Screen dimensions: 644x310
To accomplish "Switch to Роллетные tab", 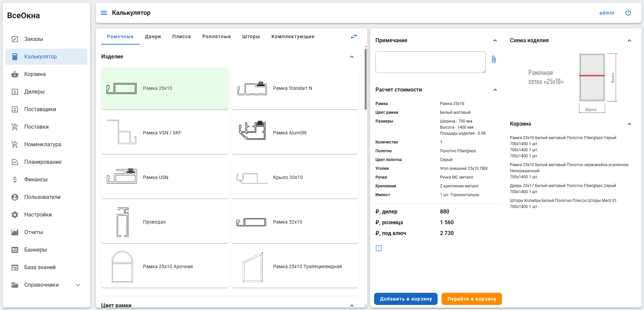I will (217, 36).
